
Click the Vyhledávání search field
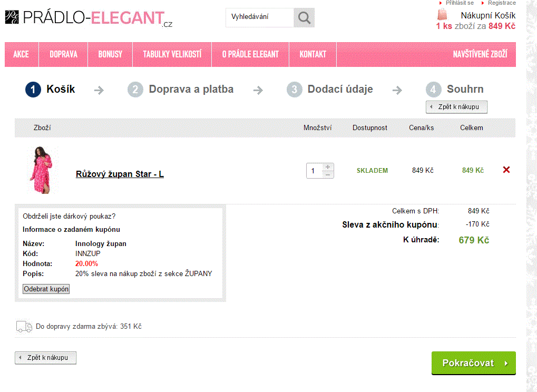click(x=260, y=17)
